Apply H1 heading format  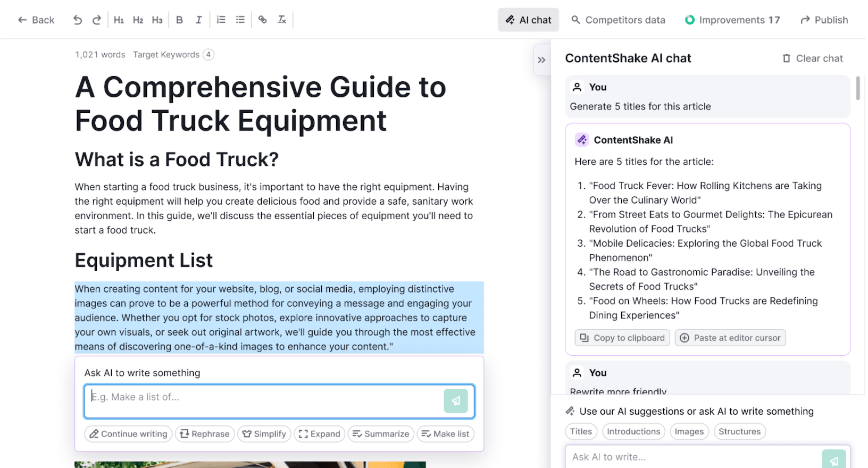click(x=119, y=20)
